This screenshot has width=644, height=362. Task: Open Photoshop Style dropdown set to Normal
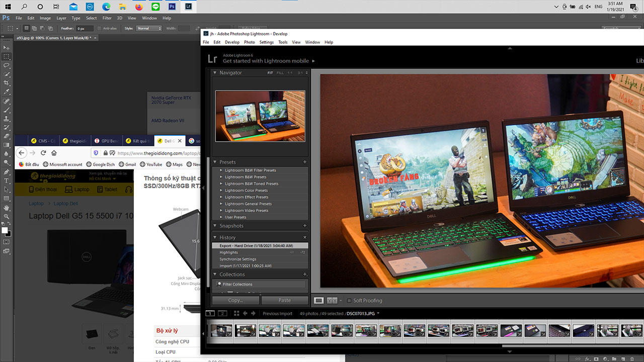pos(149,29)
